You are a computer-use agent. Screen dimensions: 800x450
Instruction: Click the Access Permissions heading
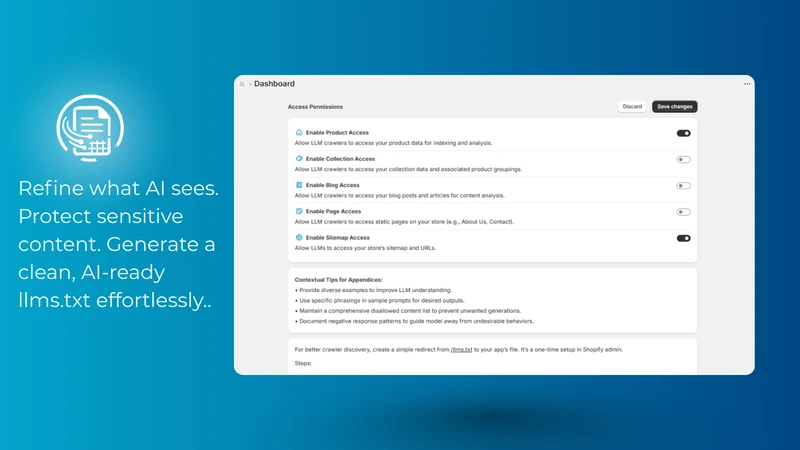(315, 107)
